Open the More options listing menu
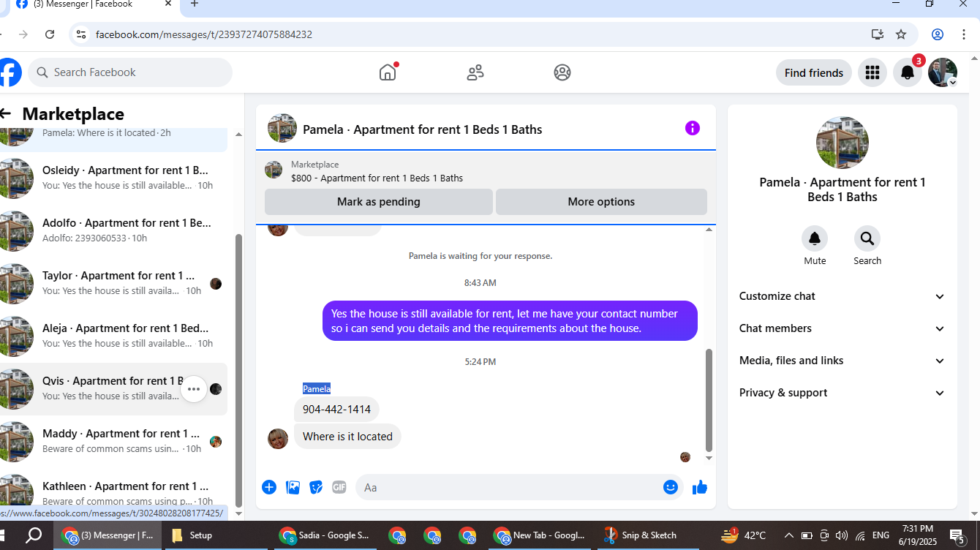The height and width of the screenshot is (550, 980). [601, 202]
